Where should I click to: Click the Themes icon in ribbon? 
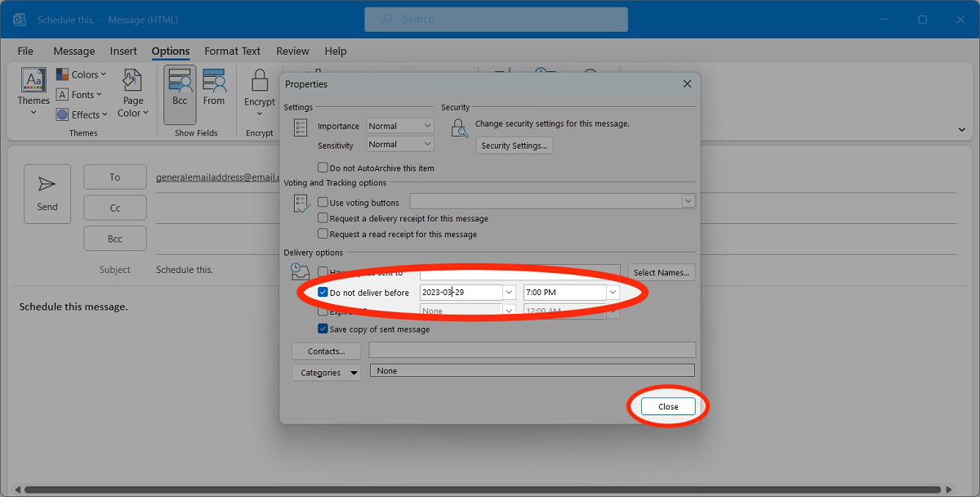coord(33,82)
